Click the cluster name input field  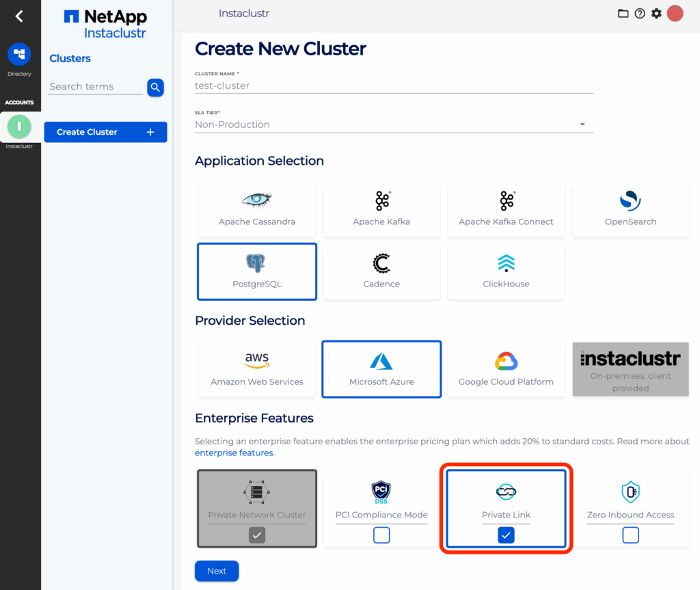[x=393, y=85]
